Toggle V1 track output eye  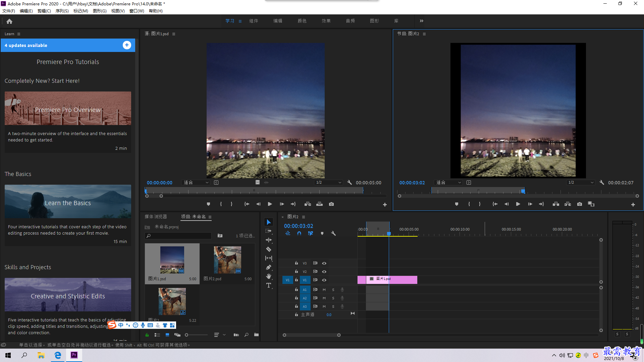pyautogui.click(x=324, y=280)
